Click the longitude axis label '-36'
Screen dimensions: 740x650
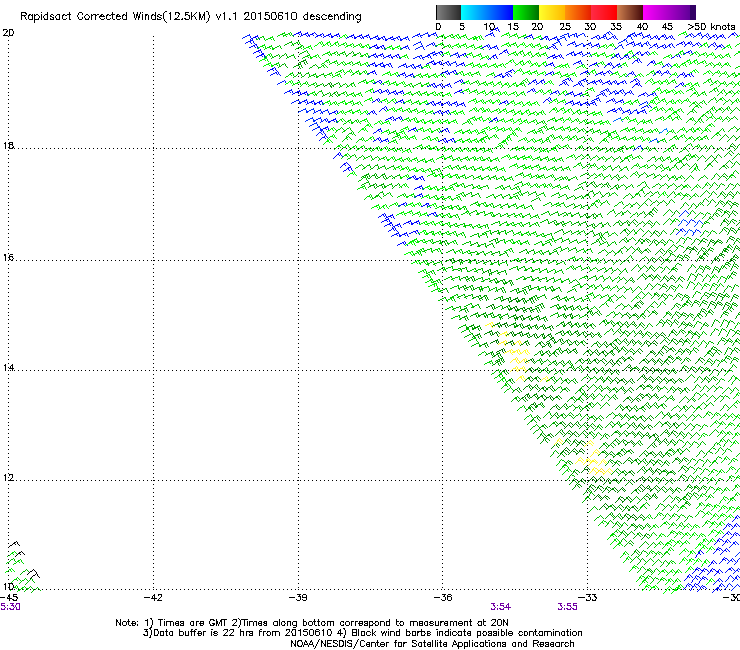coord(443,598)
